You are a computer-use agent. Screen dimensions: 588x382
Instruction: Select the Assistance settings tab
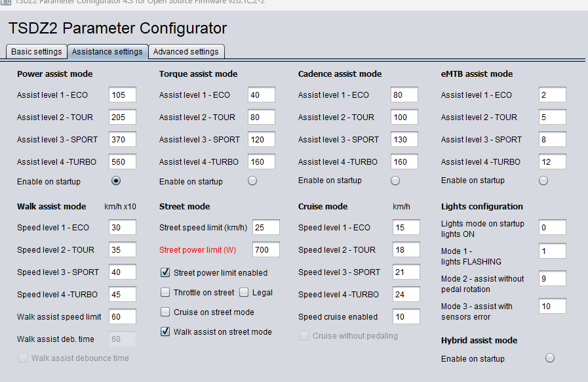pyautogui.click(x=108, y=51)
